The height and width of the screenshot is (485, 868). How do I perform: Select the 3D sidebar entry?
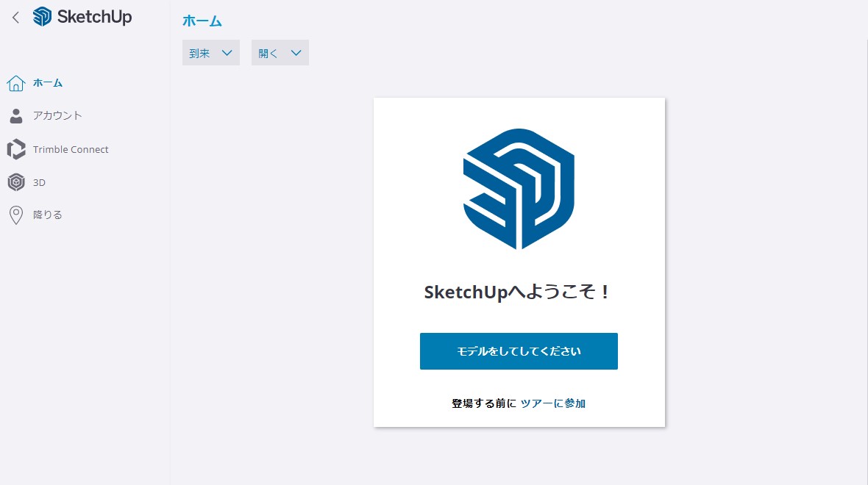[39, 182]
